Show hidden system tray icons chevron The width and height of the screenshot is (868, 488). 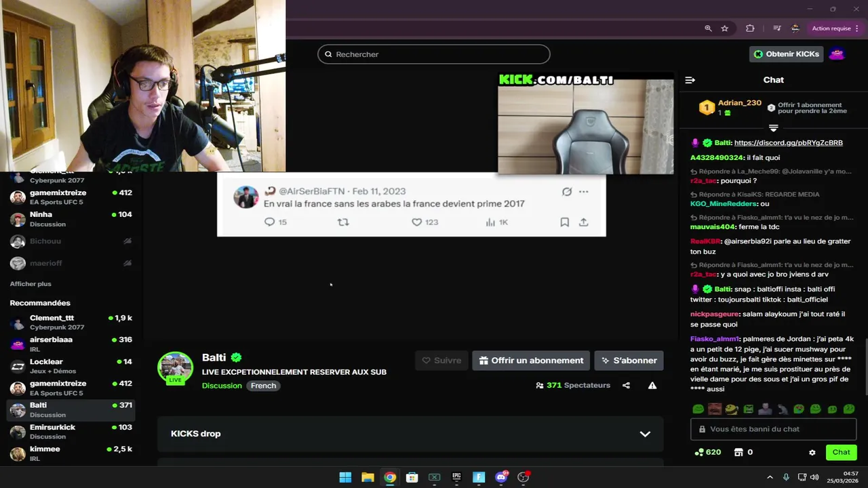tap(770, 477)
